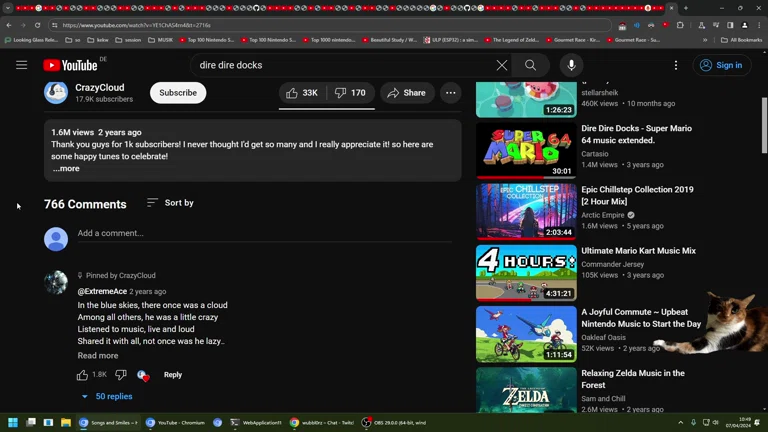Show hidden system tray icons
768x432 pixels.
680,422
